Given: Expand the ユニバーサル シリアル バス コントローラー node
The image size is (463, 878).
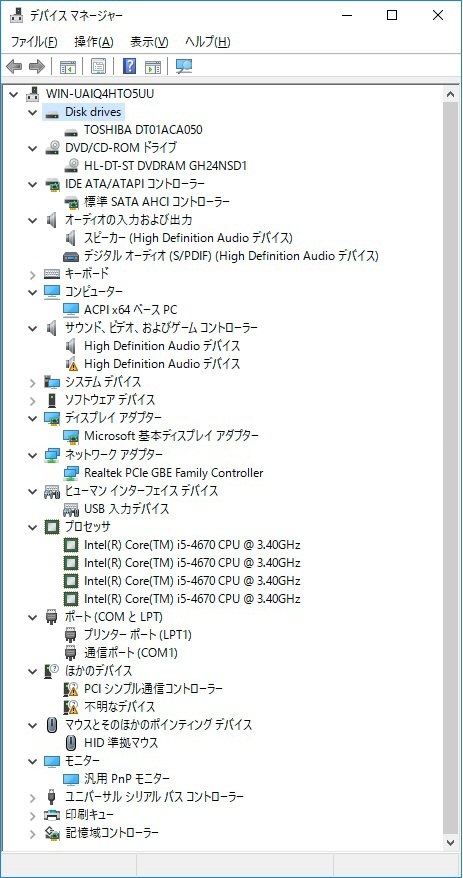Looking at the screenshot, I should pyautogui.click(x=33, y=797).
